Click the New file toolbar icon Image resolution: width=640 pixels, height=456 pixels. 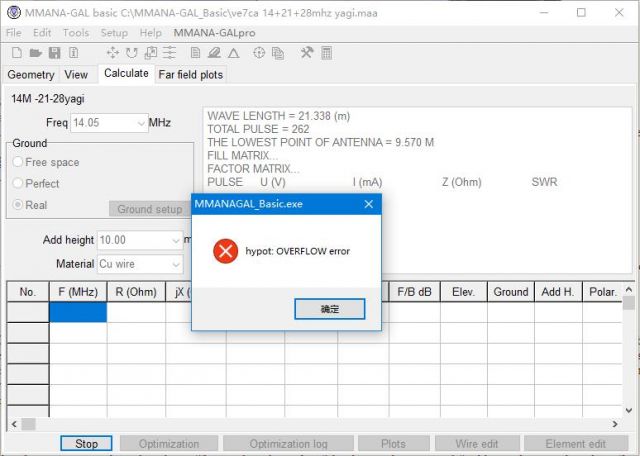click(x=17, y=53)
